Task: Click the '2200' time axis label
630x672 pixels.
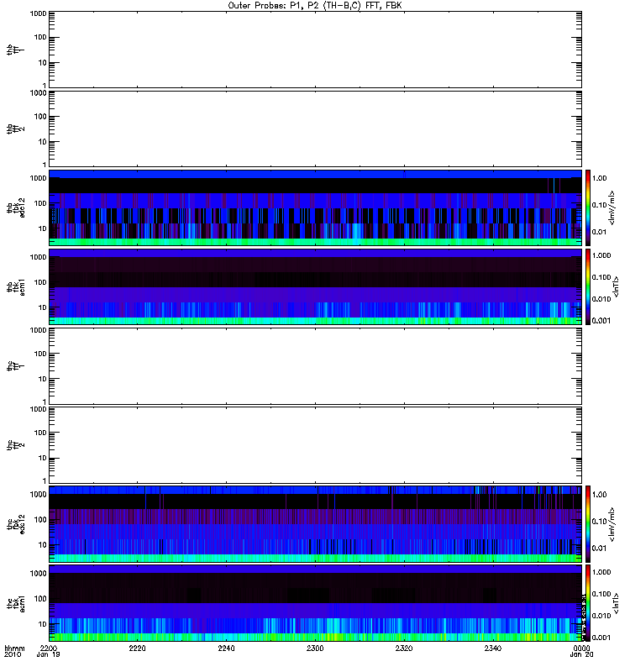Action: 49,648
